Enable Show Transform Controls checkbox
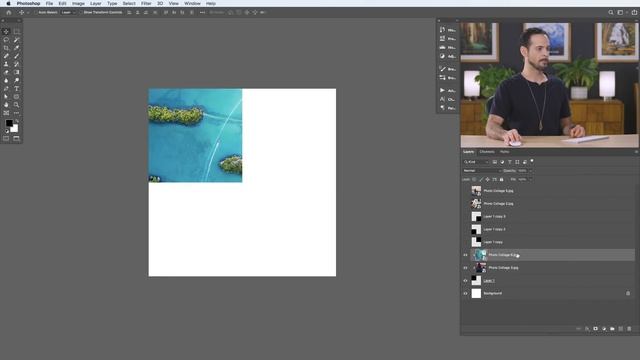This screenshot has height=360, width=640. 81,12
